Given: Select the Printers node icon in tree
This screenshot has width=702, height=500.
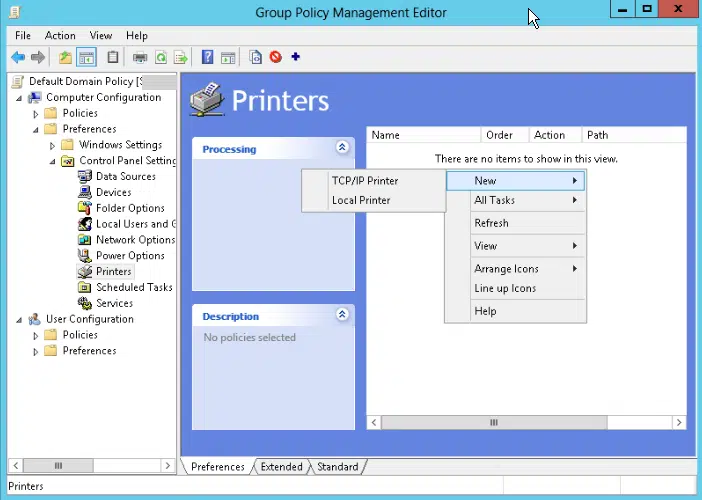Looking at the screenshot, I should pyautogui.click(x=85, y=271).
